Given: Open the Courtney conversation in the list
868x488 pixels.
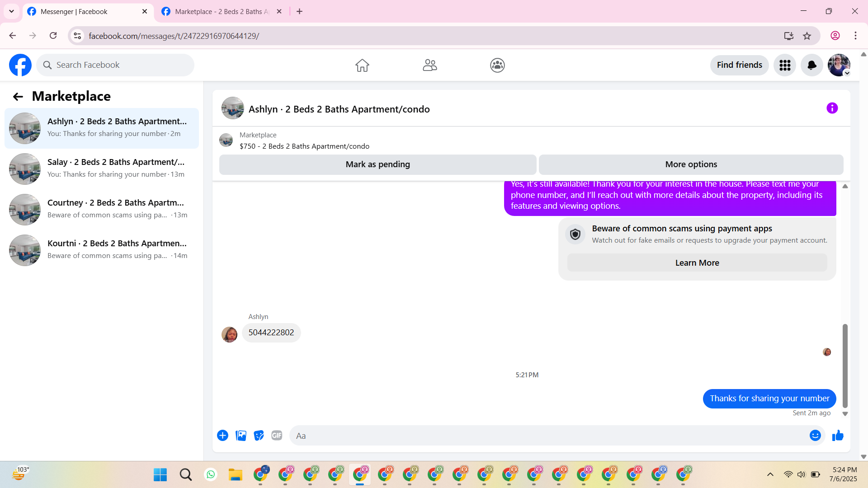Looking at the screenshot, I should click(102, 209).
